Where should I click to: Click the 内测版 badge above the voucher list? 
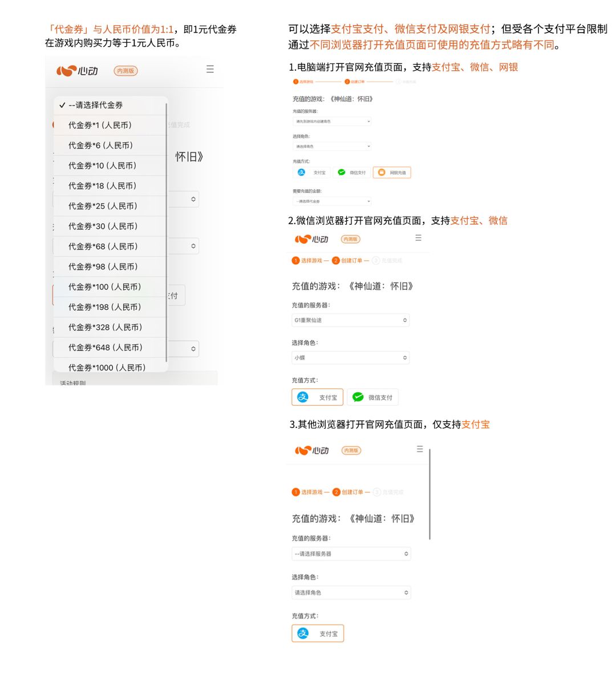point(125,71)
